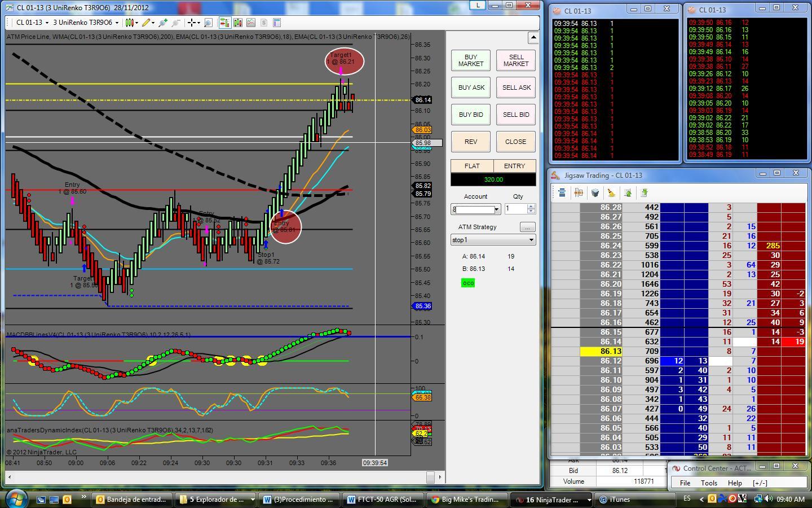Click the Buy Ask button
This screenshot has width=812, height=508.
click(x=471, y=87)
